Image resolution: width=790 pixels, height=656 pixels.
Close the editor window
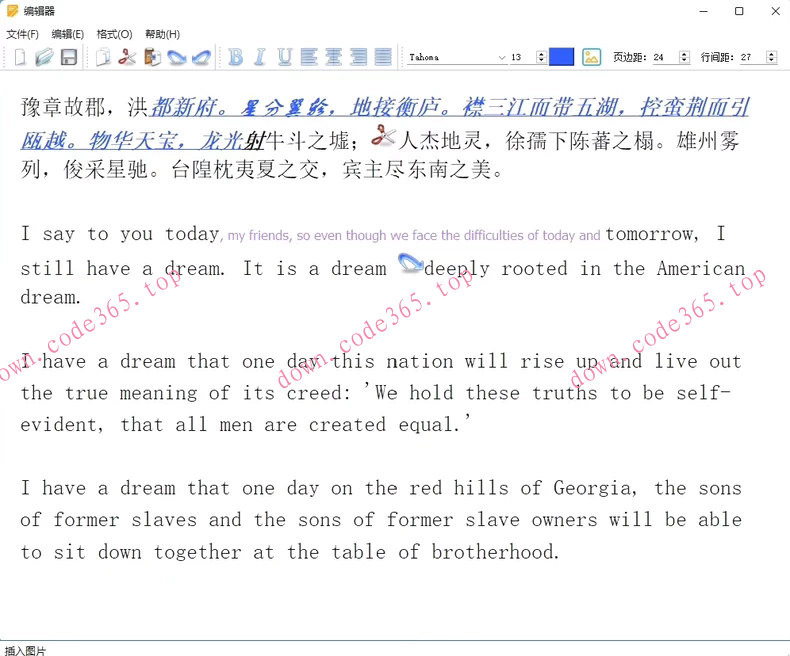click(x=775, y=11)
